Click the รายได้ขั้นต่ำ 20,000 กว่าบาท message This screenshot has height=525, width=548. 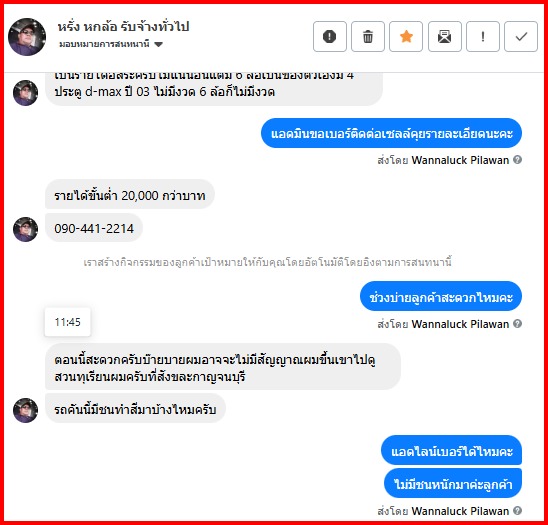130,195
